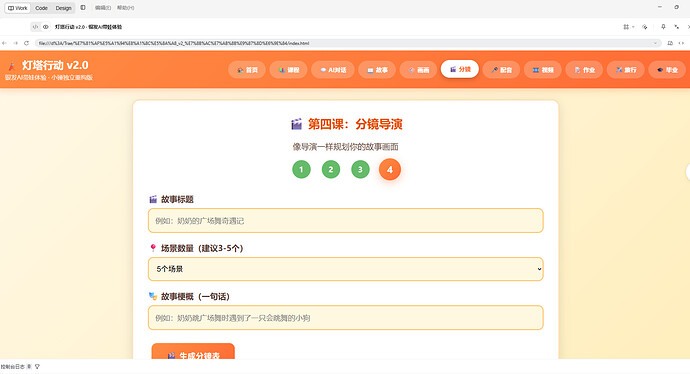
Task: Expand the address bar dropdown chevron
Action: 655,43
